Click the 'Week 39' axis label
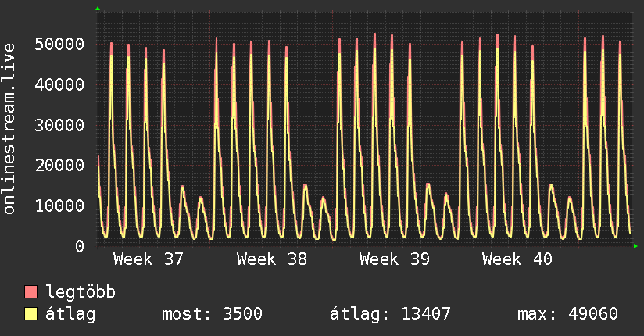The image size is (644, 336). point(394,259)
